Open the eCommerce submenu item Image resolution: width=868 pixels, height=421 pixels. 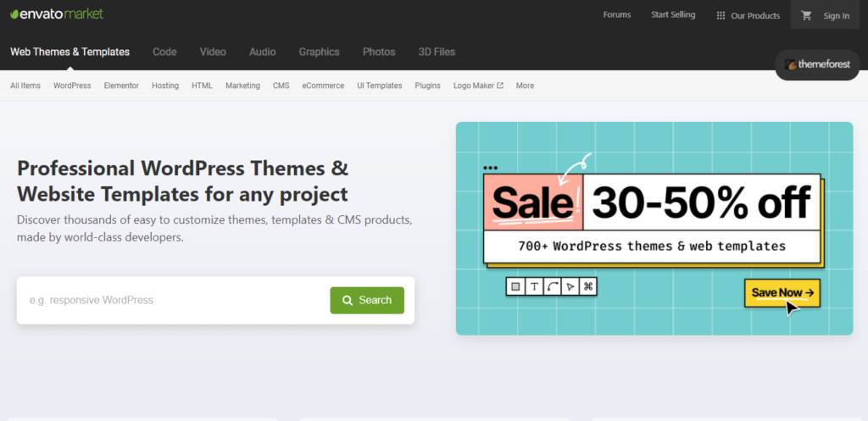click(x=323, y=86)
